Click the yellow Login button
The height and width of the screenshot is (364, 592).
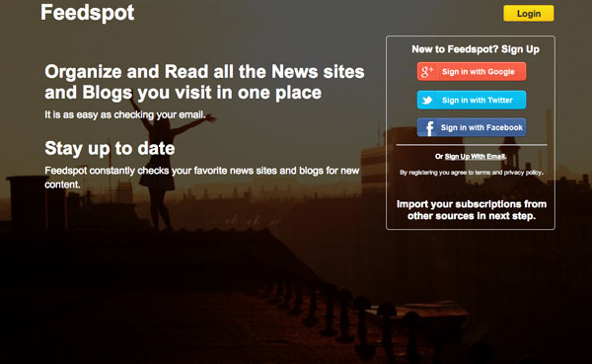point(529,14)
